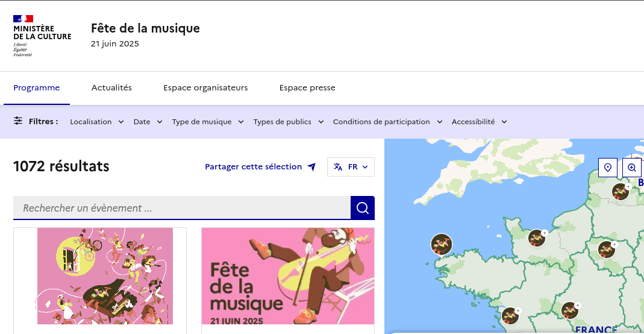
Task: Expand Conditions de participation filter
Action: 387,122
